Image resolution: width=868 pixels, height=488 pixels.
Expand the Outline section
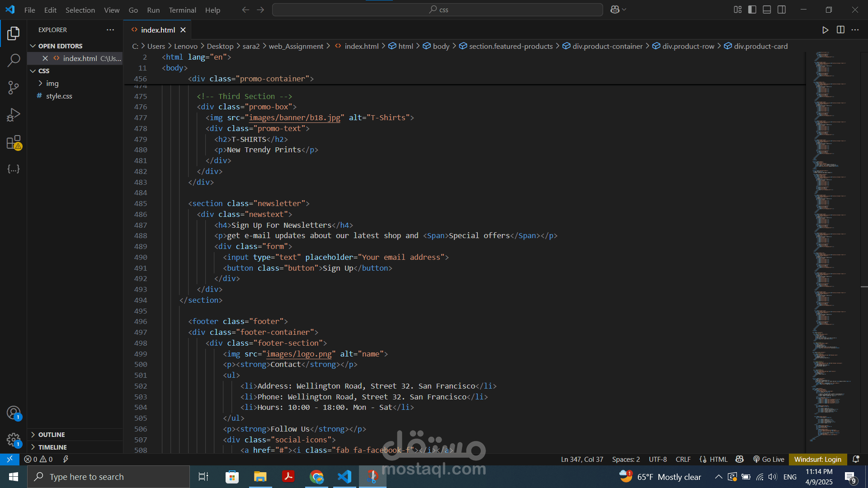tap(75, 435)
